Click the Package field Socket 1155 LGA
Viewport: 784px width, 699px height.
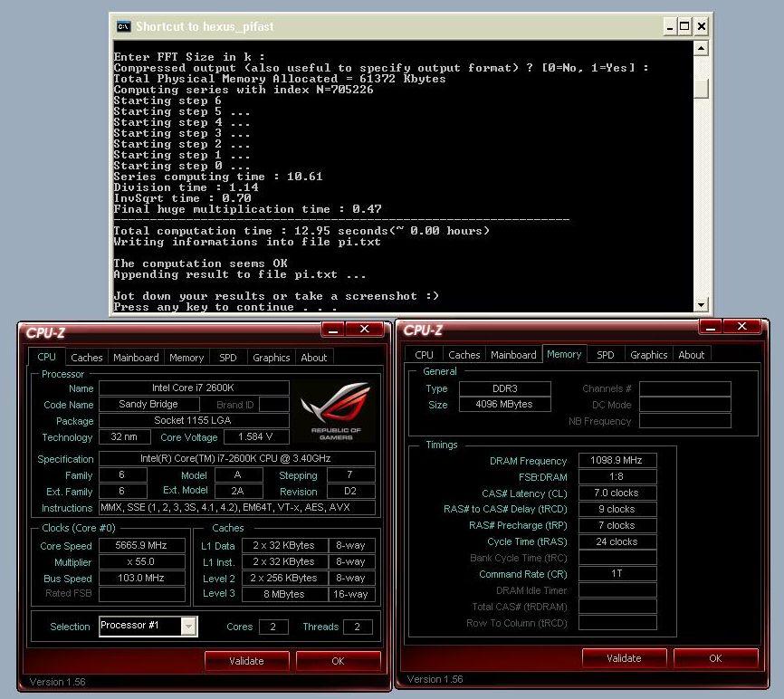[x=194, y=420]
